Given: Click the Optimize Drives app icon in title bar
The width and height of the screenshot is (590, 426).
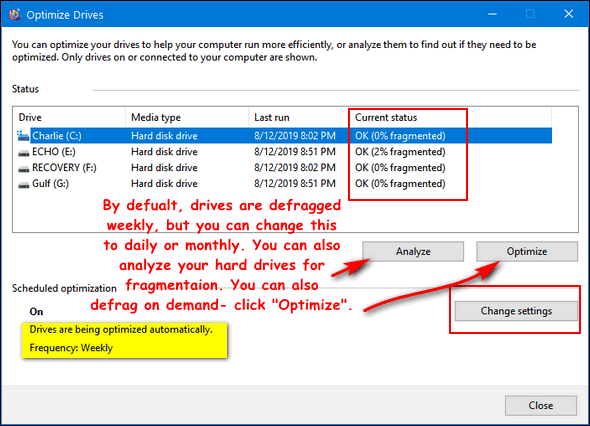Looking at the screenshot, I should pyautogui.click(x=15, y=15).
